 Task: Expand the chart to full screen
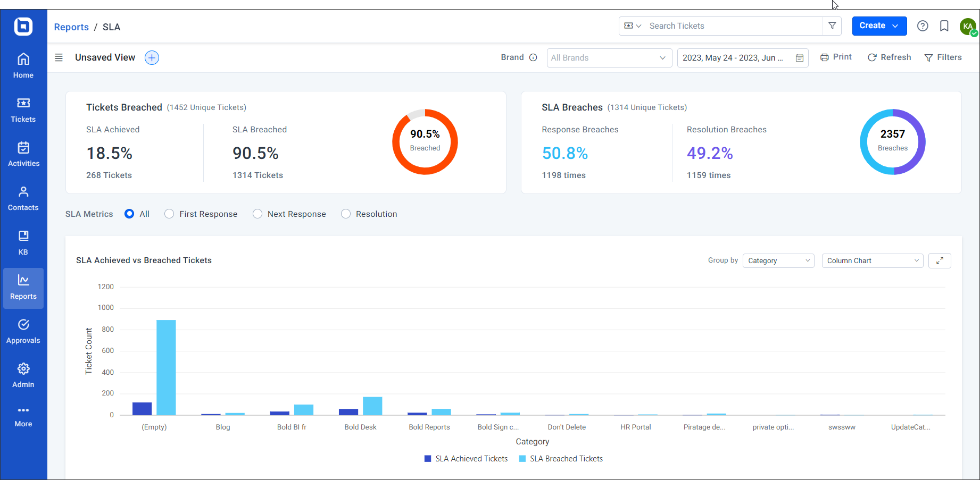tap(940, 260)
